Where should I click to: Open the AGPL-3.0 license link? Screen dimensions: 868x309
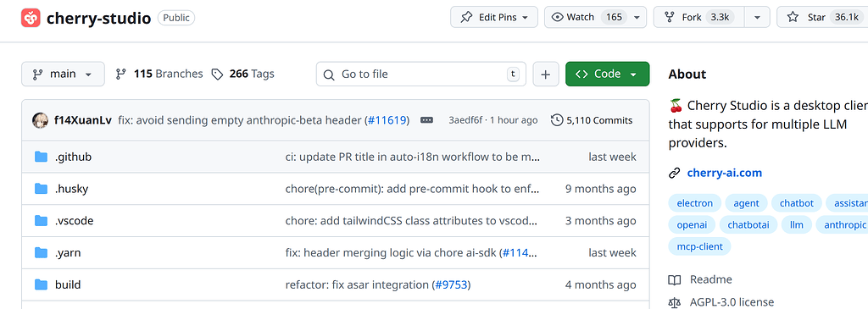pos(732,302)
